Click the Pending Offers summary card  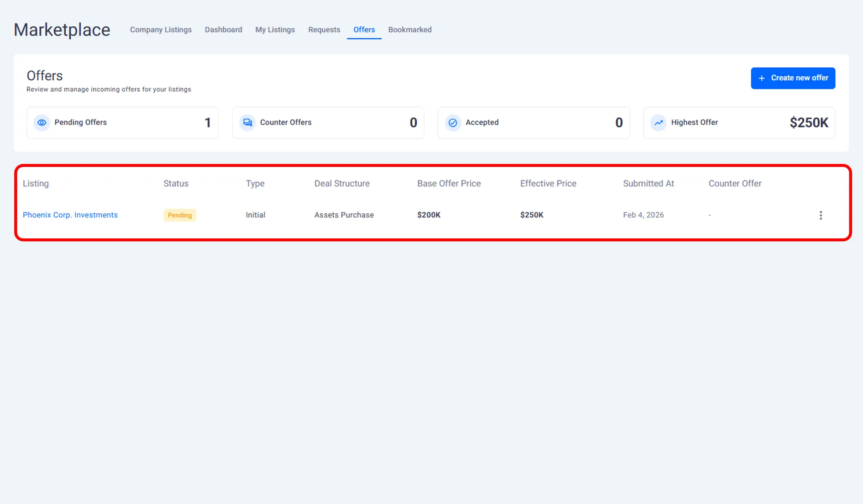pos(122,123)
